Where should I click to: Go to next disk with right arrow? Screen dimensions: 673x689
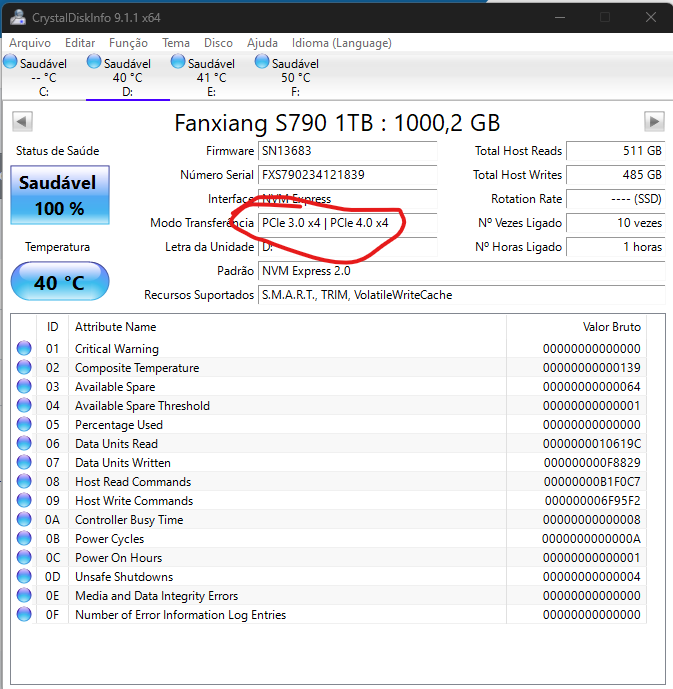654,121
